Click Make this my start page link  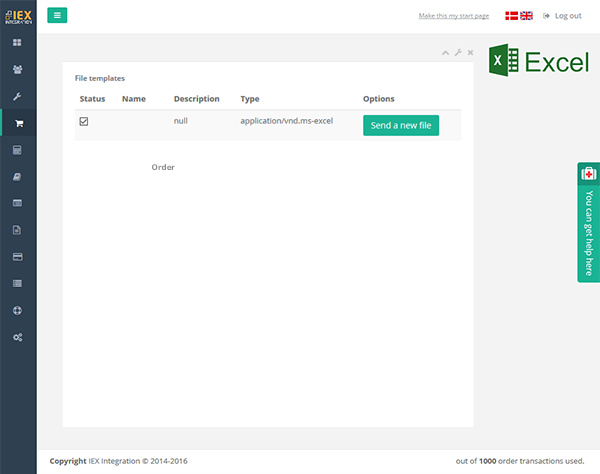454,16
